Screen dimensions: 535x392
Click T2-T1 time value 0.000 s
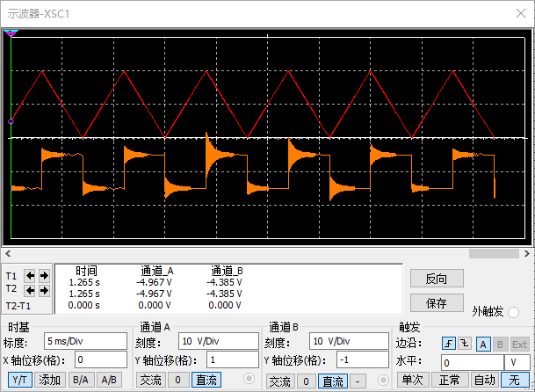[x=84, y=305]
